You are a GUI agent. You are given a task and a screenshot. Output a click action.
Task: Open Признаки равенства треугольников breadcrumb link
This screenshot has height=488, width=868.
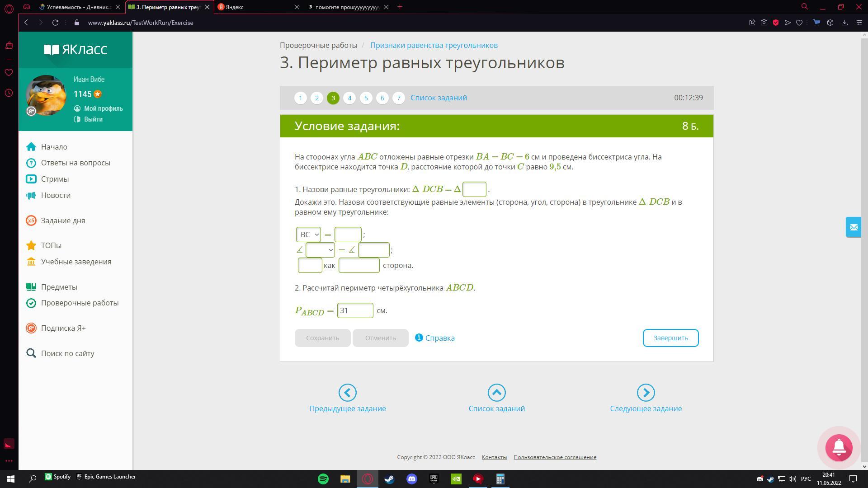tap(434, 45)
